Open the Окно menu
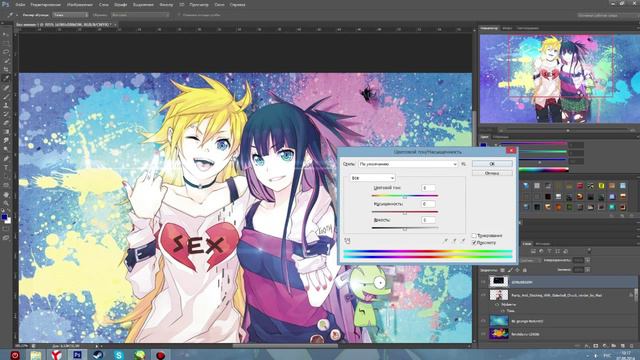 click(x=219, y=4)
